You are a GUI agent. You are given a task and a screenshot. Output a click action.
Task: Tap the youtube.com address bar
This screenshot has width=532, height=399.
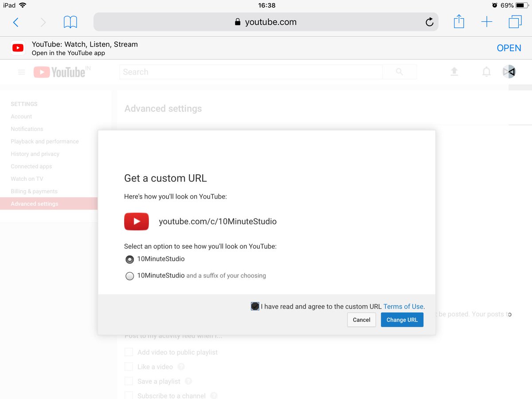(x=266, y=22)
